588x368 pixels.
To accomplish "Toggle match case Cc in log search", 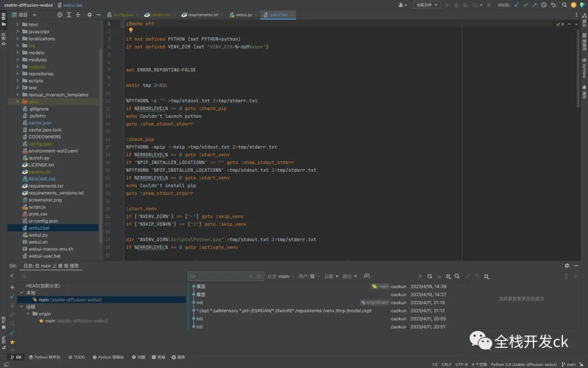I will coord(259,276).
